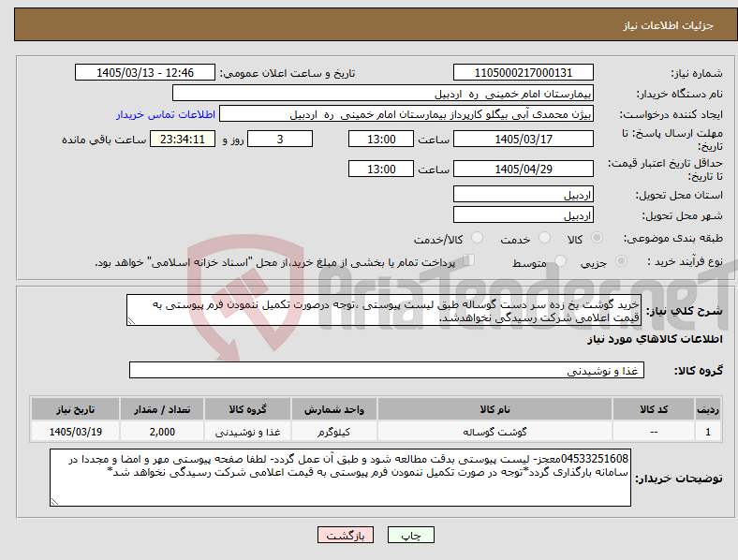Click resize handle of توضیحات خریدار textarea
738x560 pixels.
[x=54, y=502]
